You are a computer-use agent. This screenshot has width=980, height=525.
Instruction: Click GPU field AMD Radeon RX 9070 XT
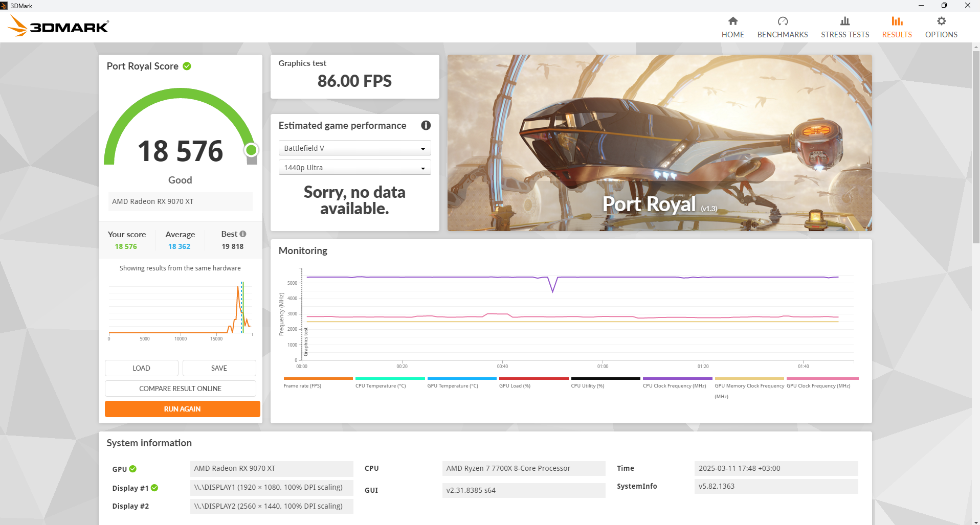(272, 468)
